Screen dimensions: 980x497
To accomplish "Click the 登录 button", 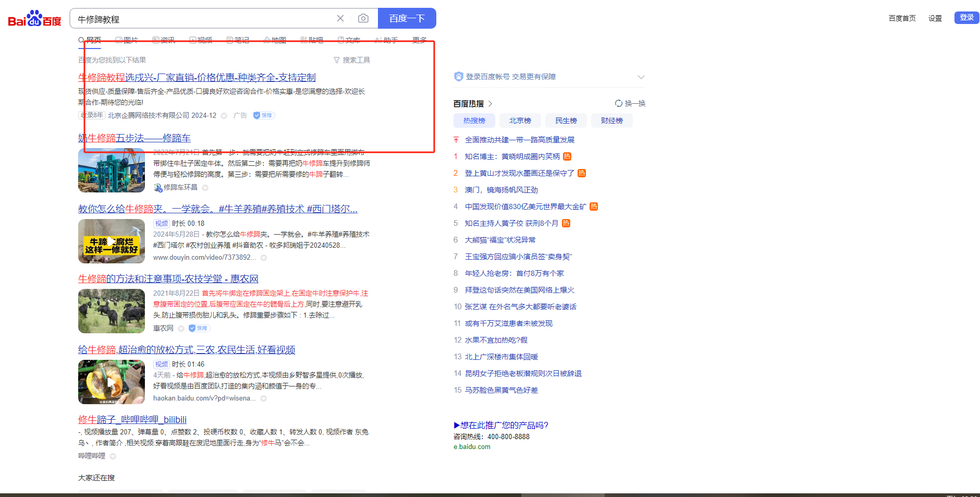I will click(966, 18).
